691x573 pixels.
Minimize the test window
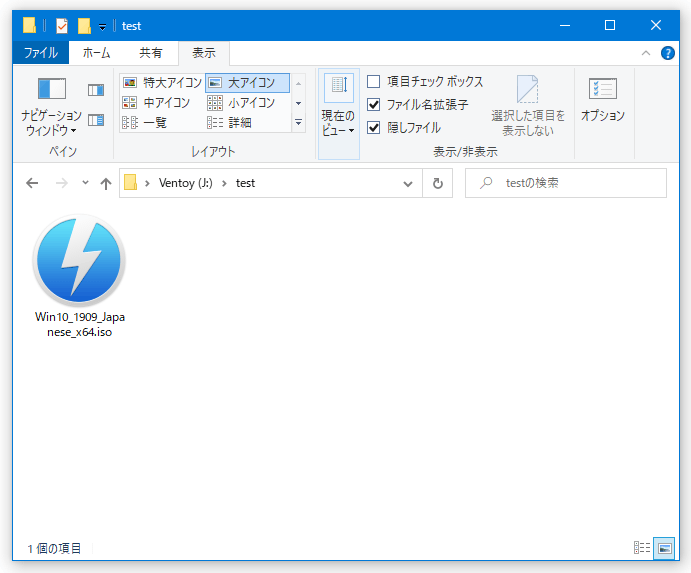(x=565, y=26)
